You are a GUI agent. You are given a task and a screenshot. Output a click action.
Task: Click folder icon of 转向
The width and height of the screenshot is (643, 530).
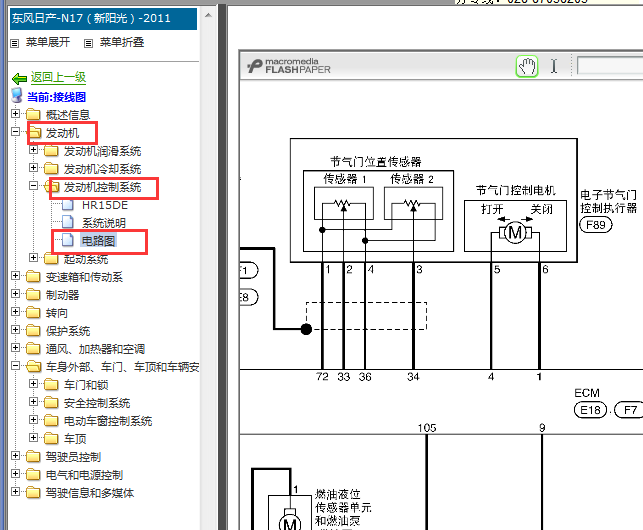coord(33,313)
